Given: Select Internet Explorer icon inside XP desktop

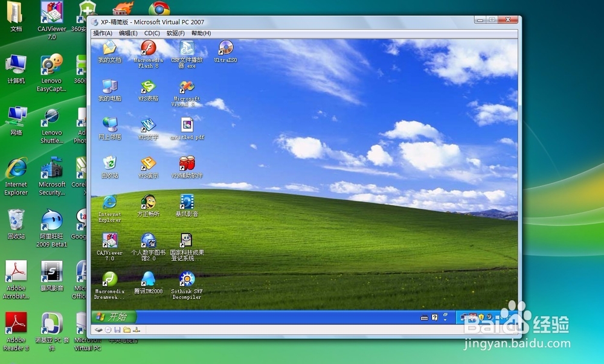Looking at the screenshot, I should pos(110,208).
